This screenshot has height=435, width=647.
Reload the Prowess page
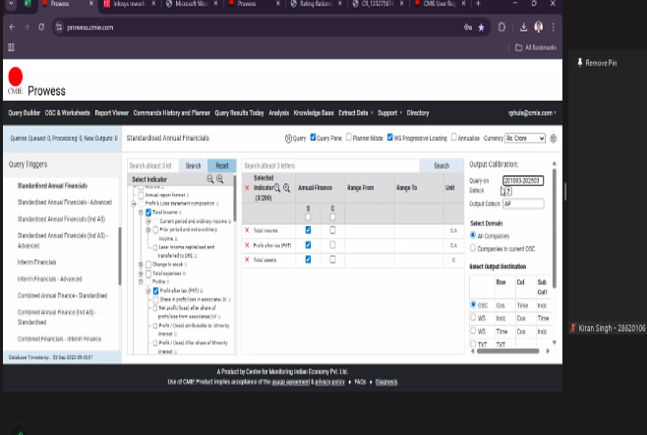[x=40, y=27]
